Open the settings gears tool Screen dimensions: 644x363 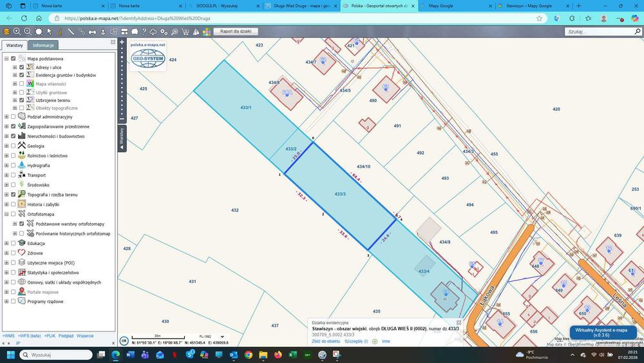click(x=164, y=32)
